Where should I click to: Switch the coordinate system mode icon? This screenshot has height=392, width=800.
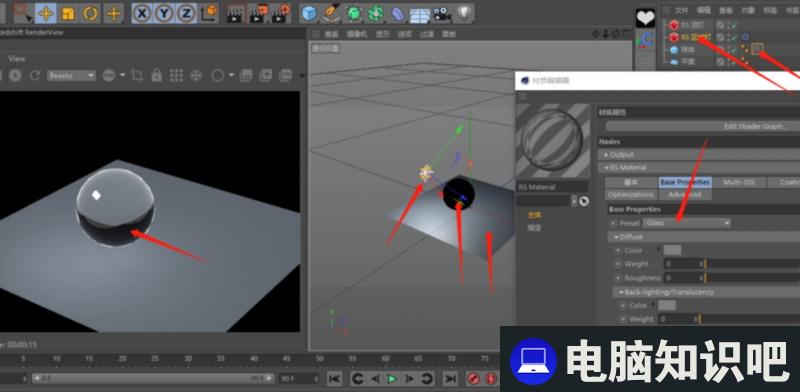pos(208,13)
